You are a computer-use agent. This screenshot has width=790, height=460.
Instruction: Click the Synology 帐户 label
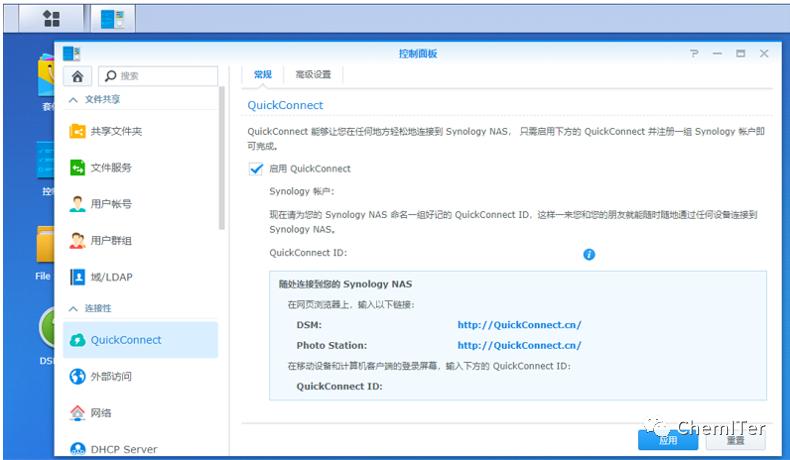[x=302, y=191]
